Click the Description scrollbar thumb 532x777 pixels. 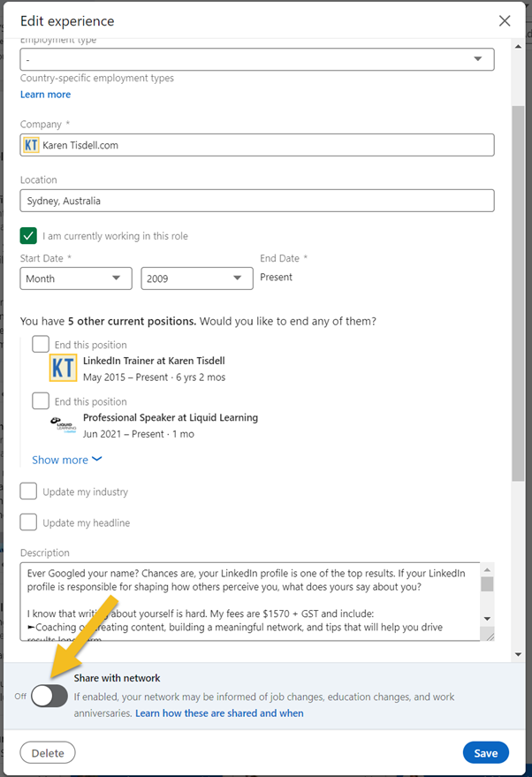tap(488, 583)
